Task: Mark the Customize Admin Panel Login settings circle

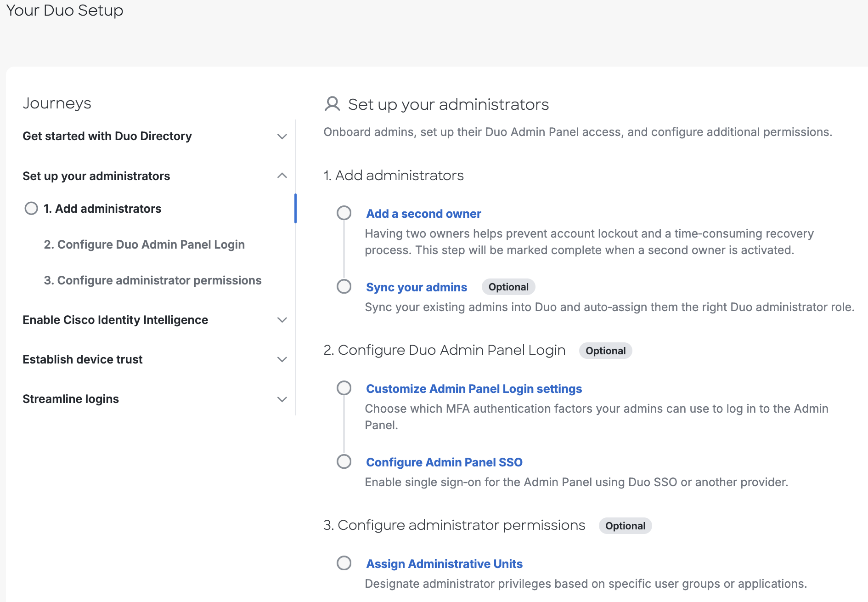Action: click(344, 388)
